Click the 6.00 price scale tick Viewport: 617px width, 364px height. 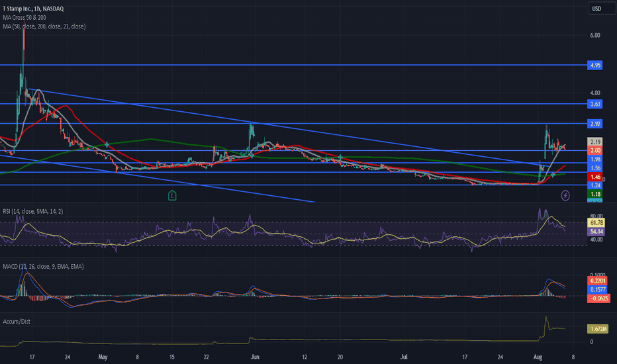(x=595, y=36)
